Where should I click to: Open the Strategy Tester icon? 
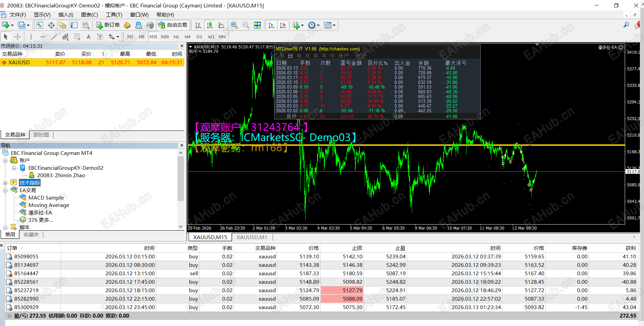[86, 25]
